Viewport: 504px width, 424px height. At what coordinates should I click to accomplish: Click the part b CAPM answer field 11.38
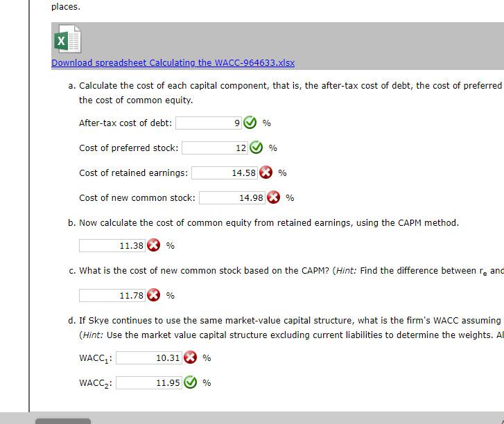point(112,246)
